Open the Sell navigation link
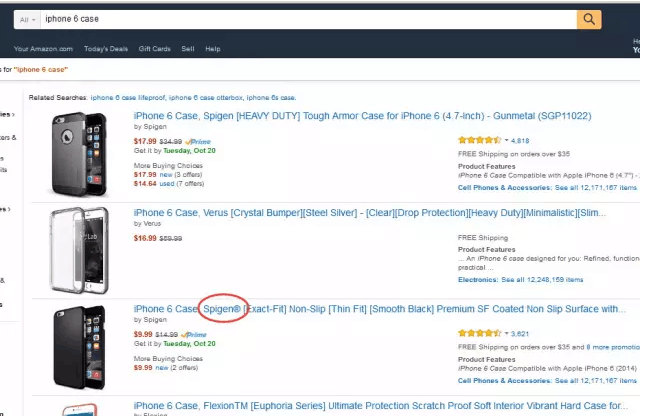This screenshot has height=419, width=649. pyautogui.click(x=187, y=49)
